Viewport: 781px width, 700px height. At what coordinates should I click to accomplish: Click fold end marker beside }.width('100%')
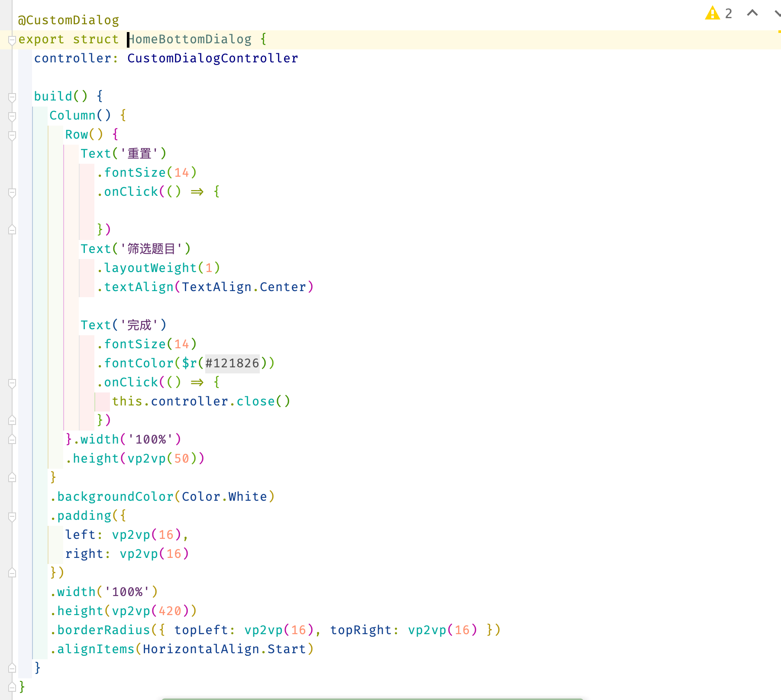point(12,439)
